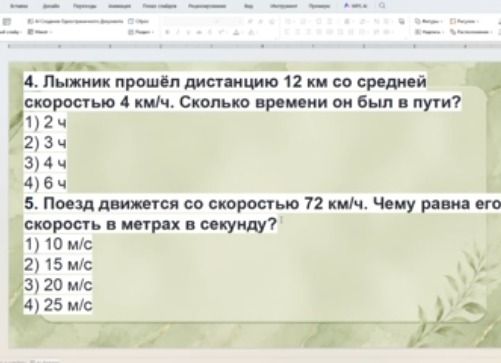Screen dimensions: 501x363
Task: Click the question text 'Лыжник прошёл дистанцию'
Action: pyautogui.click(x=160, y=82)
